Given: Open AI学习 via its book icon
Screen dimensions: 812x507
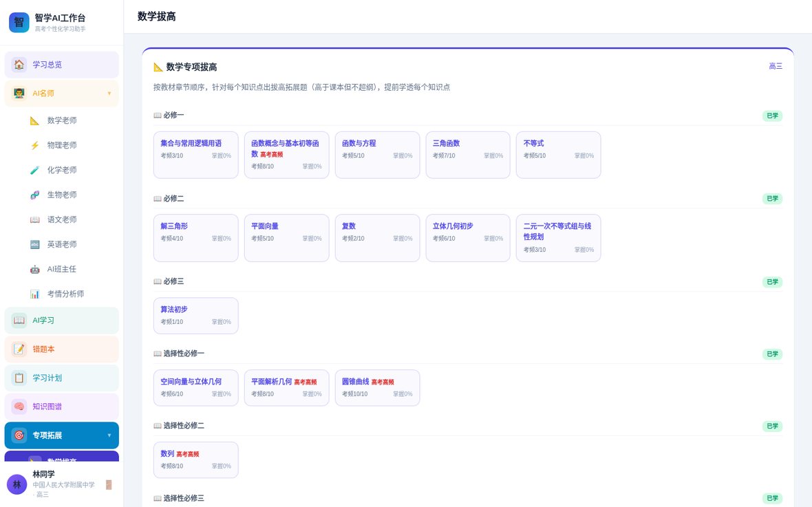Looking at the screenshot, I should point(19,320).
